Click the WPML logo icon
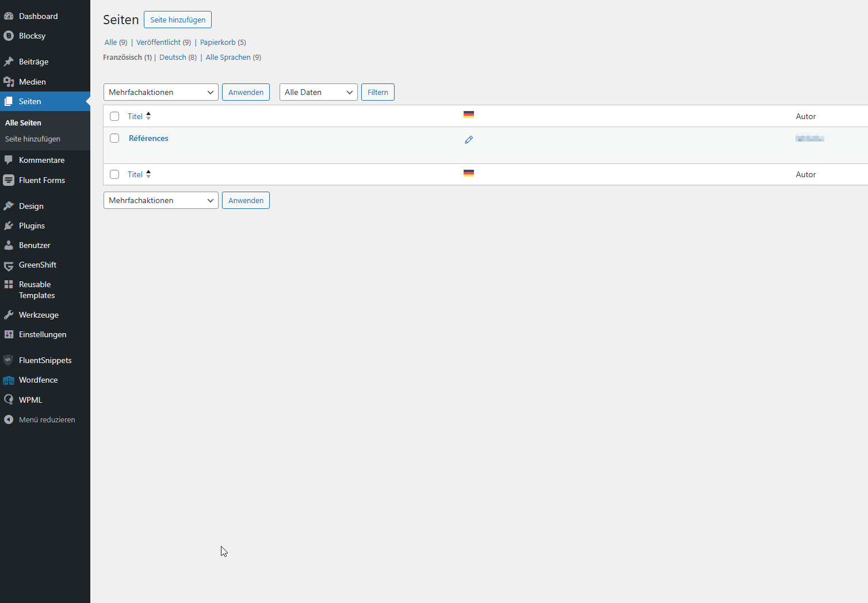 click(x=9, y=400)
